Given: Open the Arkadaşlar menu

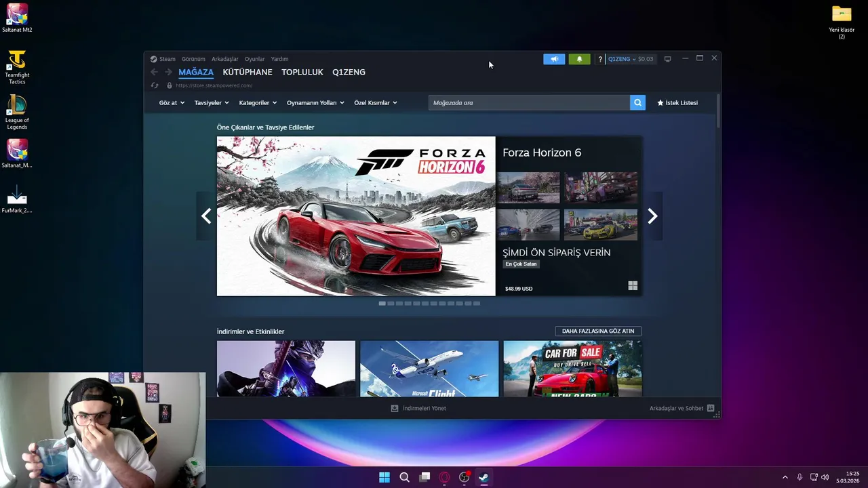Looking at the screenshot, I should pyautogui.click(x=224, y=59).
